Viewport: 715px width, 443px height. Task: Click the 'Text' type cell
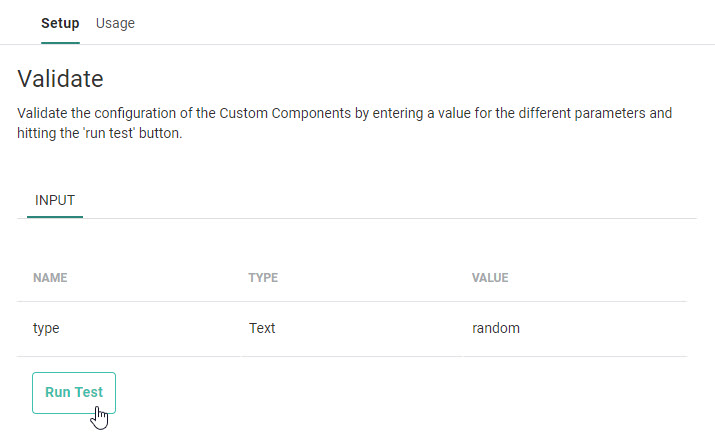(262, 328)
